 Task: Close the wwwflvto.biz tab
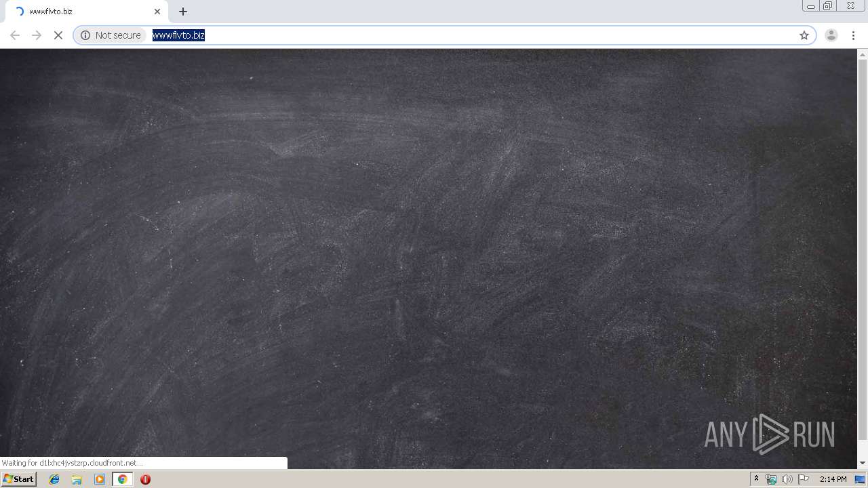pyautogui.click(x=157, y=12)
